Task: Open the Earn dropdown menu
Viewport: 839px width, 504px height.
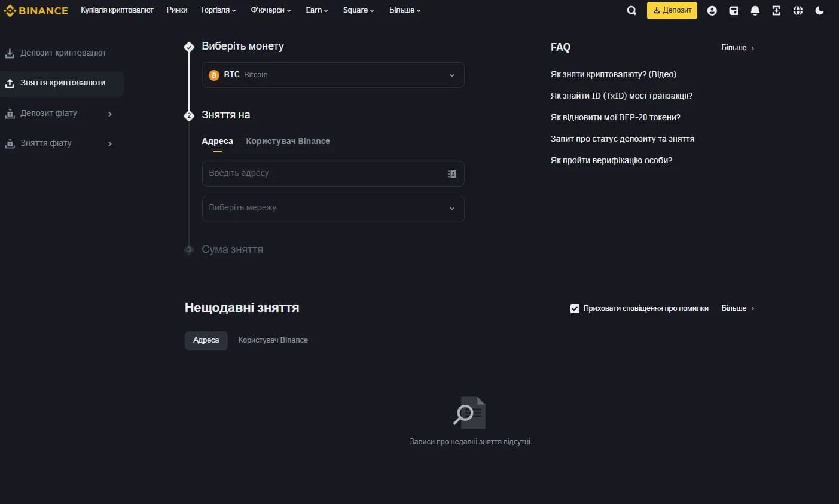Action: tap(317, 10)
